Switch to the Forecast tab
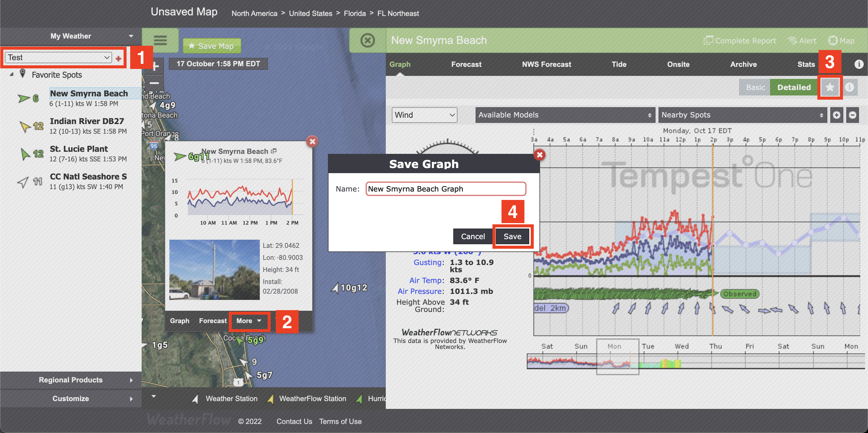The image size is (868, 433). pos(466,64)
